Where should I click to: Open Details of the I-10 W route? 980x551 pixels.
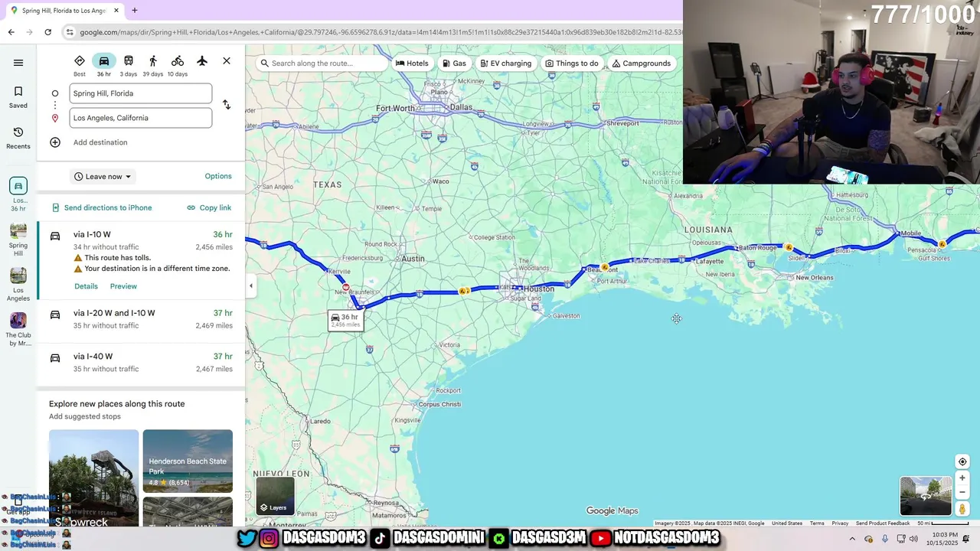[86, 286]
